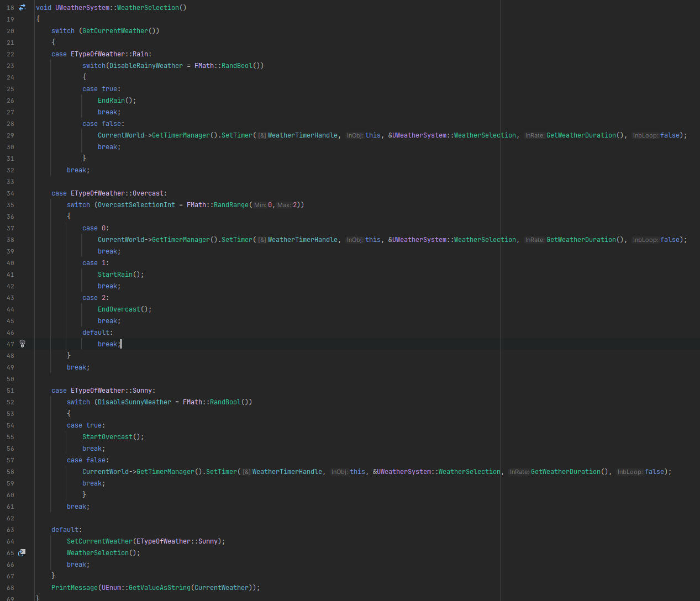Click line number 34 in the gutter
This screenshot has height=601, width=700.
coord(10,193)
